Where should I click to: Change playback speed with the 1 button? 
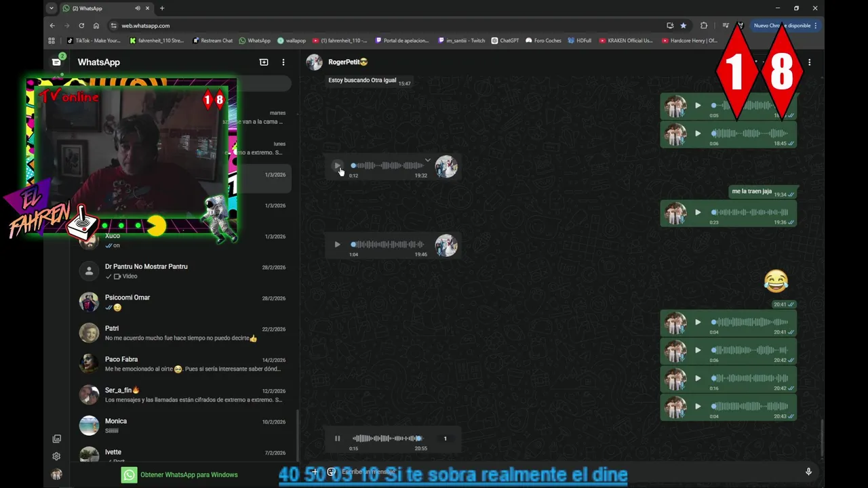pyautogui.click(x=446, y=439)
